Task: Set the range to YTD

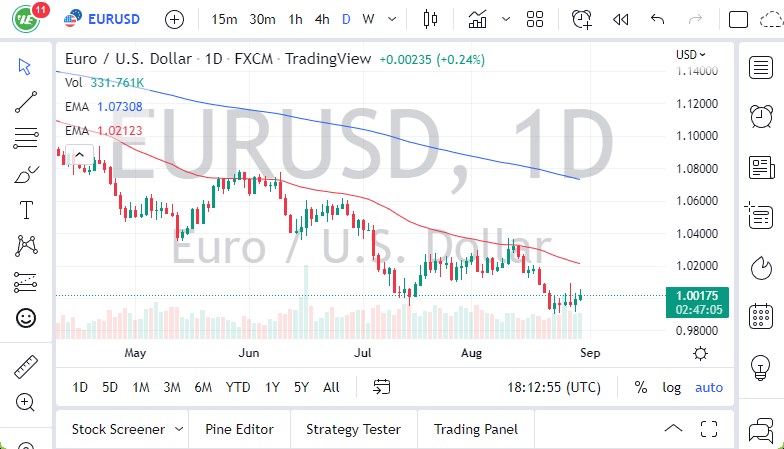Action: coord(238,387)
